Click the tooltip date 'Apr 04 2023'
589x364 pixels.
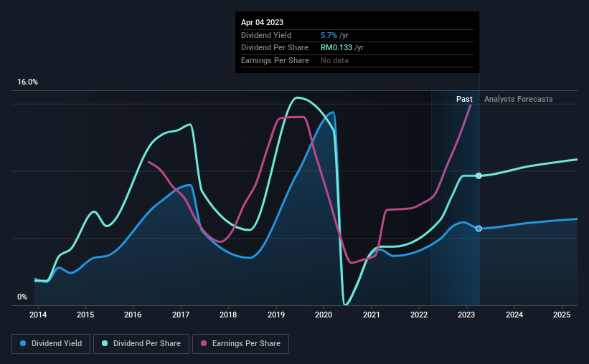point(262,22)
